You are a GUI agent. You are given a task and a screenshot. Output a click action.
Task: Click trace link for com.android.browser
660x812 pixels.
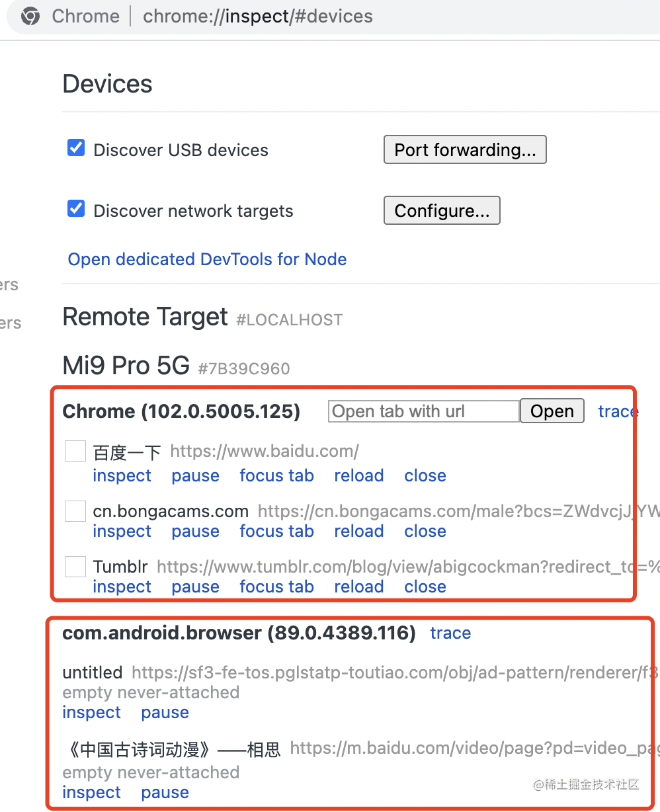[x=450, y=633]
